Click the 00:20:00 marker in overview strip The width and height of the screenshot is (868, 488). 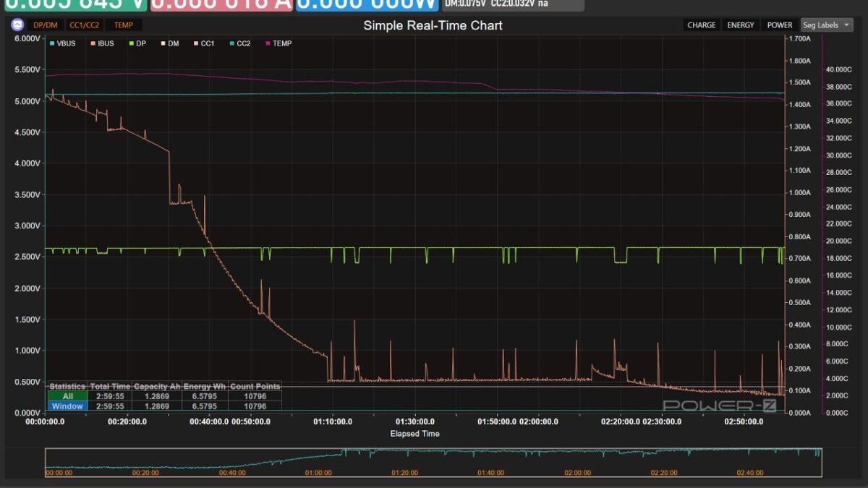pyautogui.click(x=145, y=473)
